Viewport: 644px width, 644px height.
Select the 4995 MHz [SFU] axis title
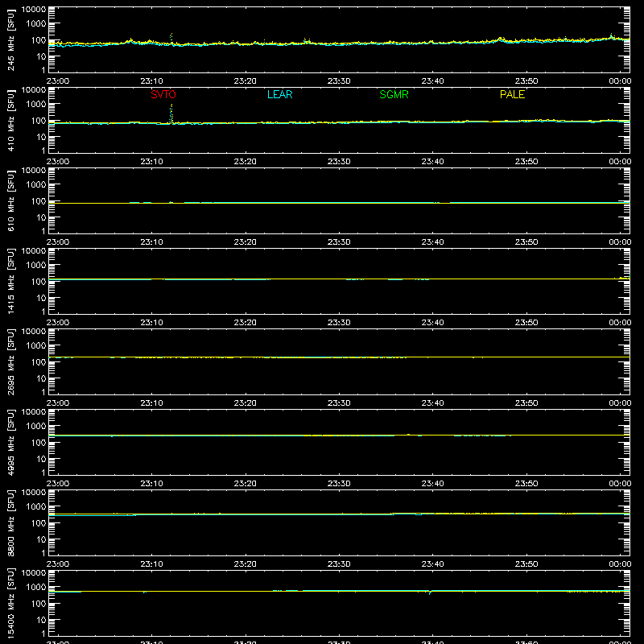pyautogui.click(x=11, y=442)
